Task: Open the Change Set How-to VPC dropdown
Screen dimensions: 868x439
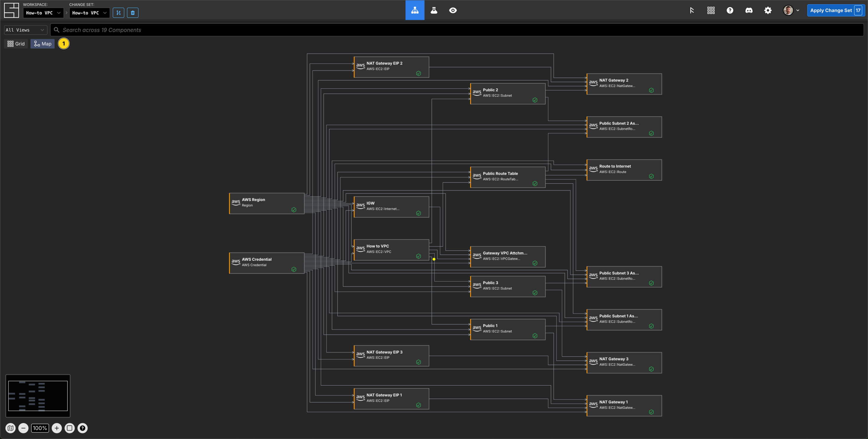Action: (90, 13)
